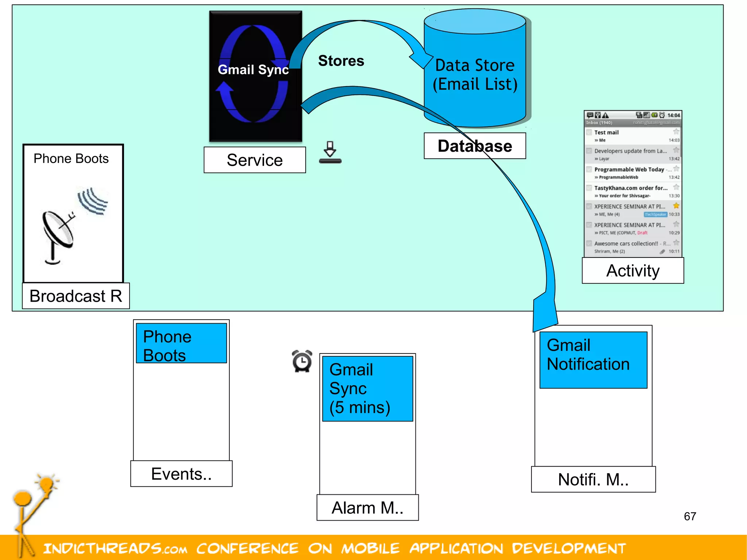Click the download arrow icon near Service
Viewport: 747px width, 560px height.
point(330,152)
